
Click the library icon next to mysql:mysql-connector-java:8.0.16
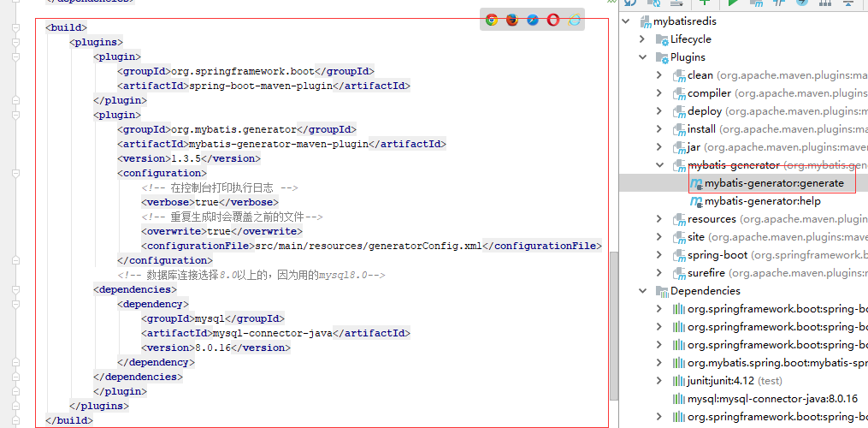pos(679,399)
